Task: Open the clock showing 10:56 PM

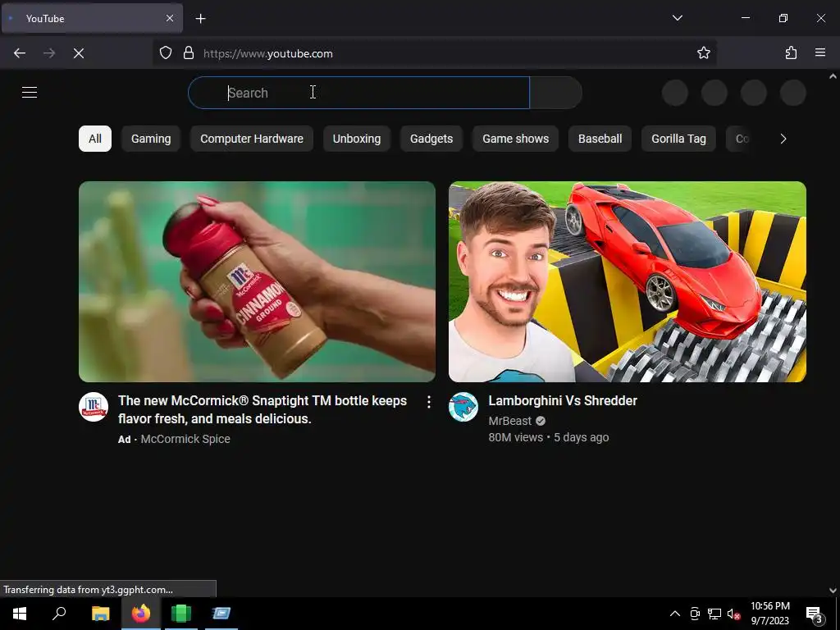Action: point(769,614)
